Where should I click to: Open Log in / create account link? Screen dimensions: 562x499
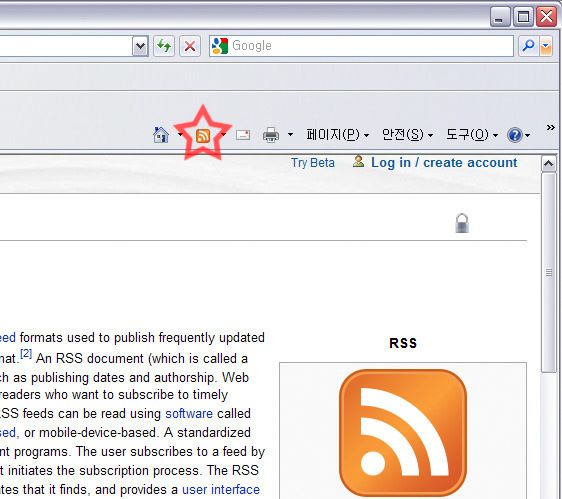coord(444,163)
